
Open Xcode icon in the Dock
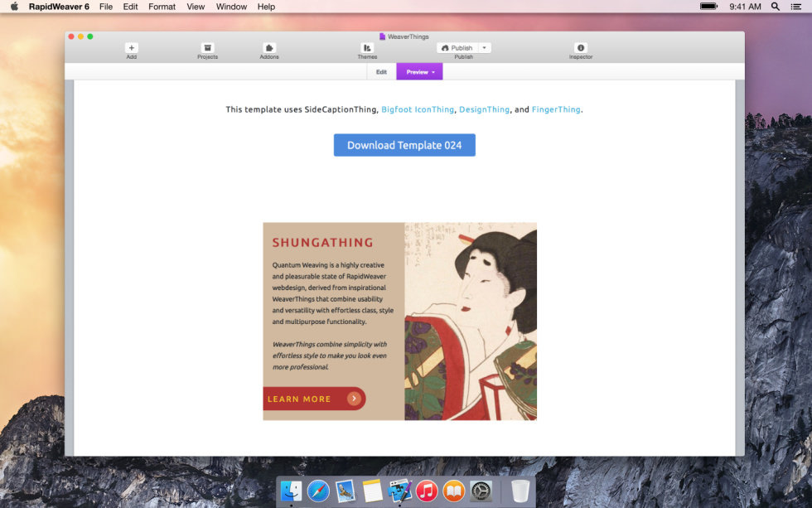pyautogui.click(x=399, y=491)
